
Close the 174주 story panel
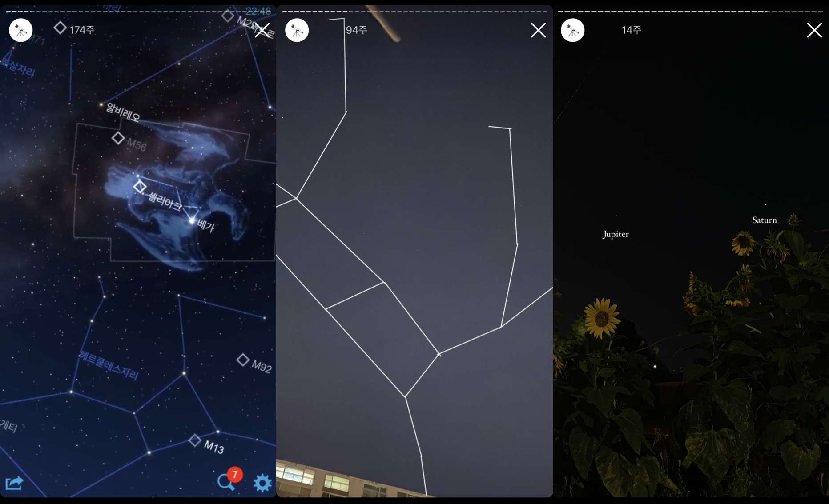(262, 30)
